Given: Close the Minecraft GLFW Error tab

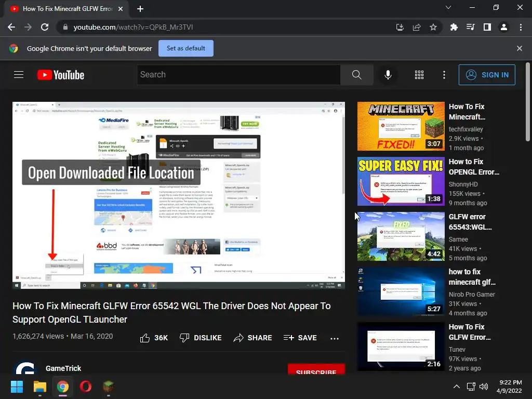Looking at the screenshot, I should 121,9.
